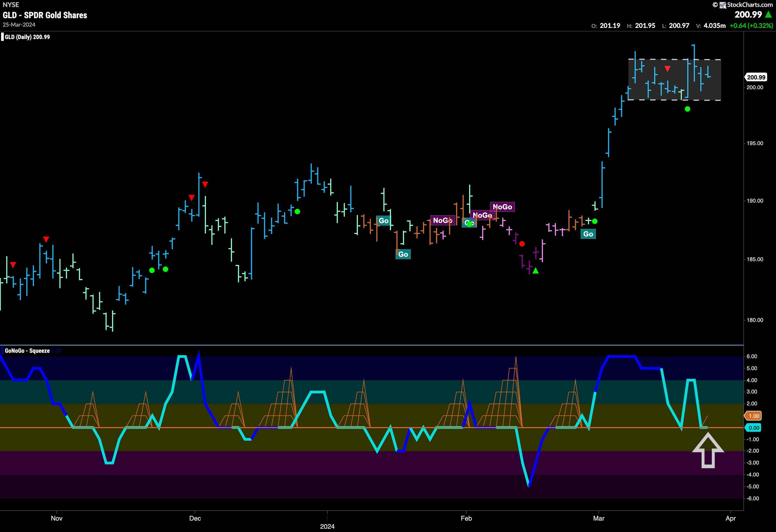Click the 185.00 price axis label

(x=755, y=259)
